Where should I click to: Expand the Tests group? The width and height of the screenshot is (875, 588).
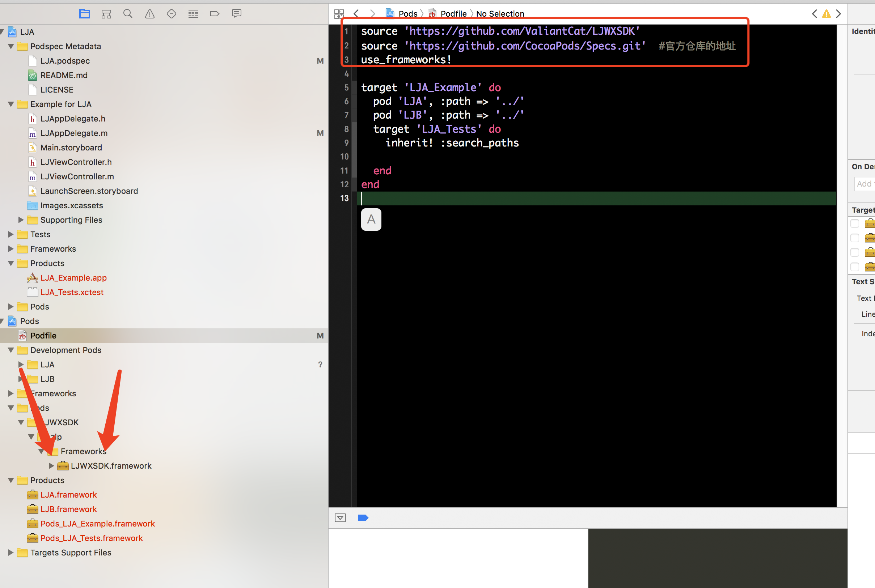tap(10, 234)
